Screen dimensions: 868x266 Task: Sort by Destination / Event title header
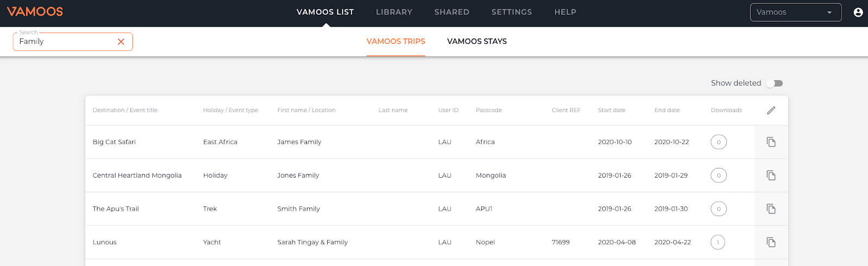(x=125, y=110)
